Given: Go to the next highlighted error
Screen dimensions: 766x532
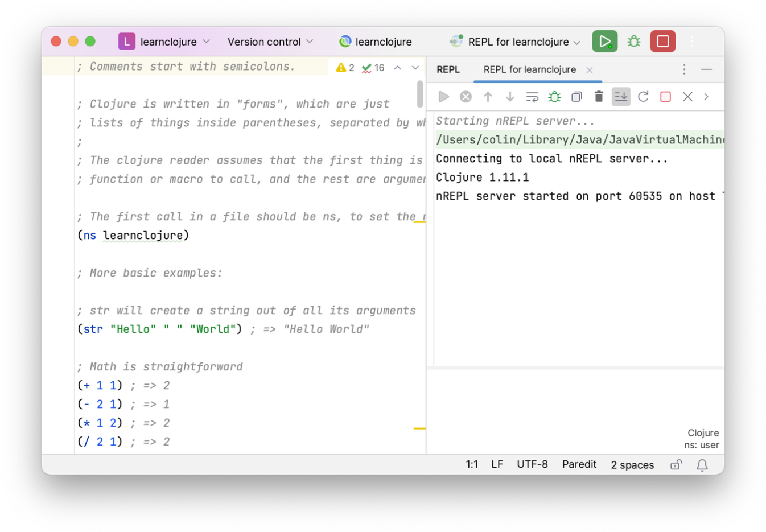Looking at the screenshot, I should pyautogui.click(x=415, y=68).
